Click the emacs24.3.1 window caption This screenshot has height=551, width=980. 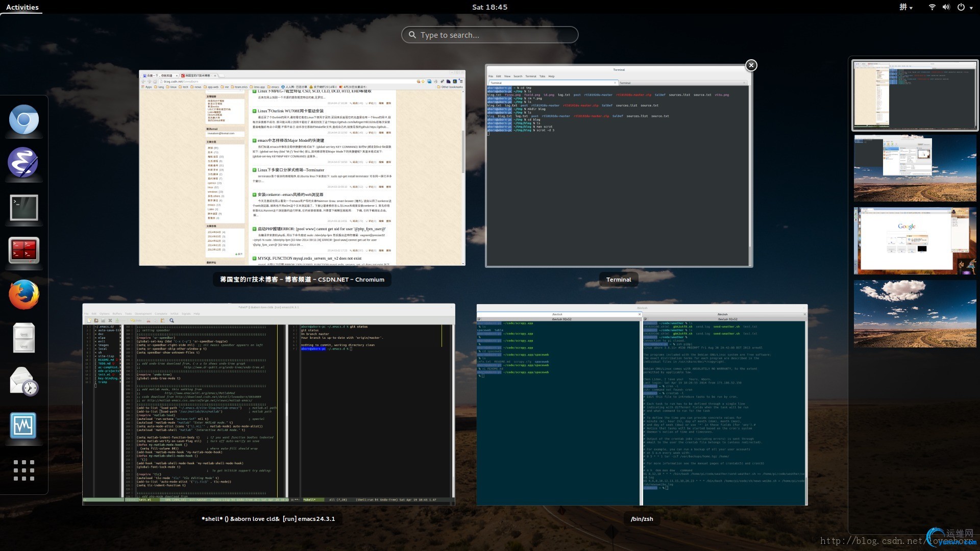coord(268,519)
